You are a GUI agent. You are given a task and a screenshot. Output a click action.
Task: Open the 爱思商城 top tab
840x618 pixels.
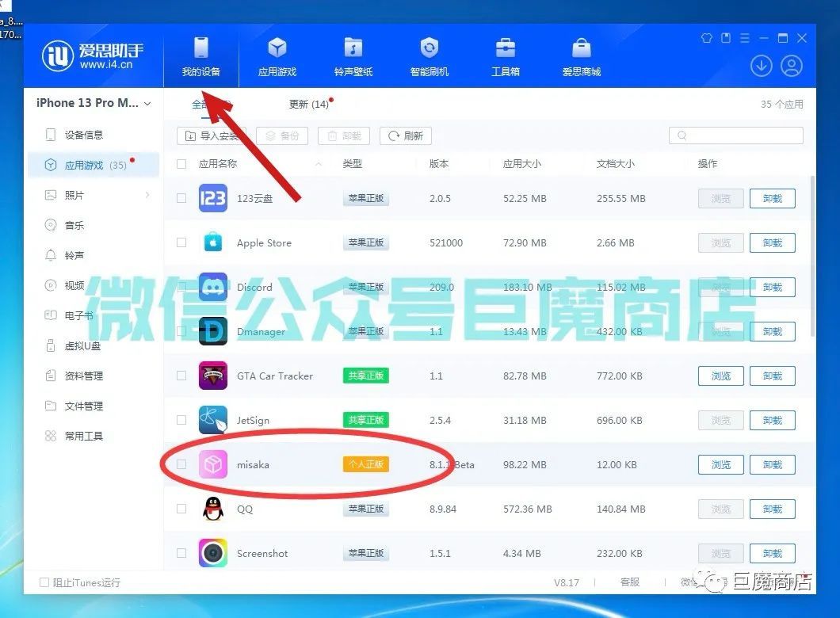(x=581, y=56)
